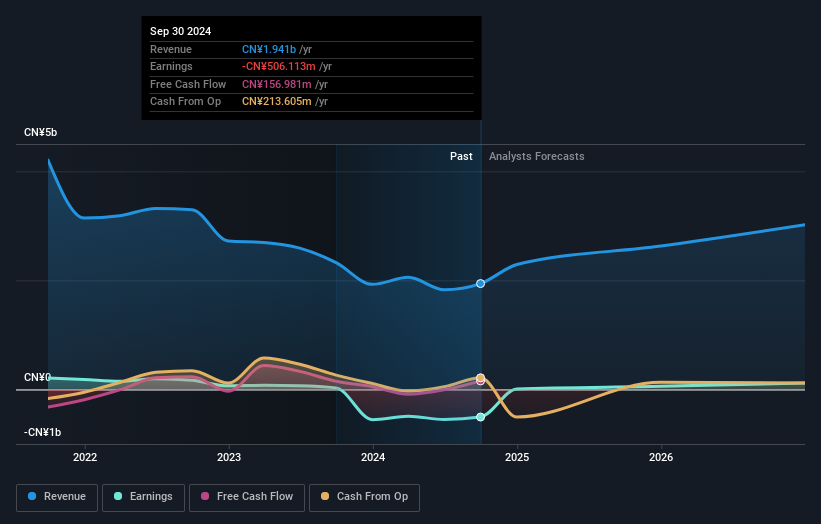The width and height of the screenshot is (821, 524).
Task: Click the 2025 x-axis label
Action: 517,458
